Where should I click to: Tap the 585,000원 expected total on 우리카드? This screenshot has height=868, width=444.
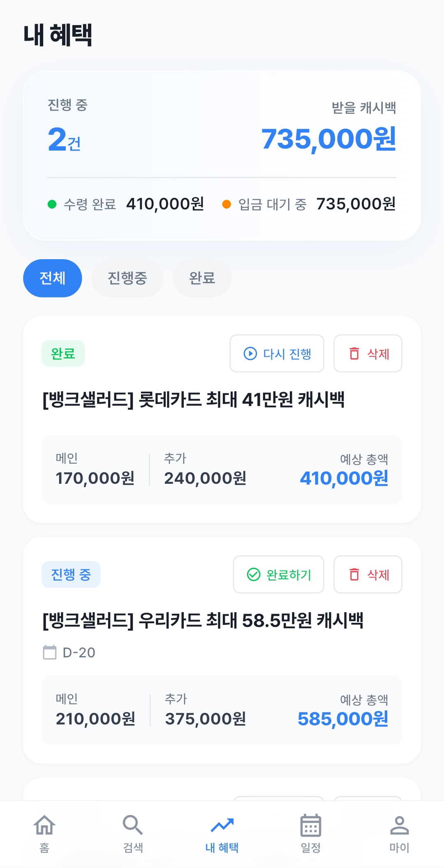coord(343,719)
